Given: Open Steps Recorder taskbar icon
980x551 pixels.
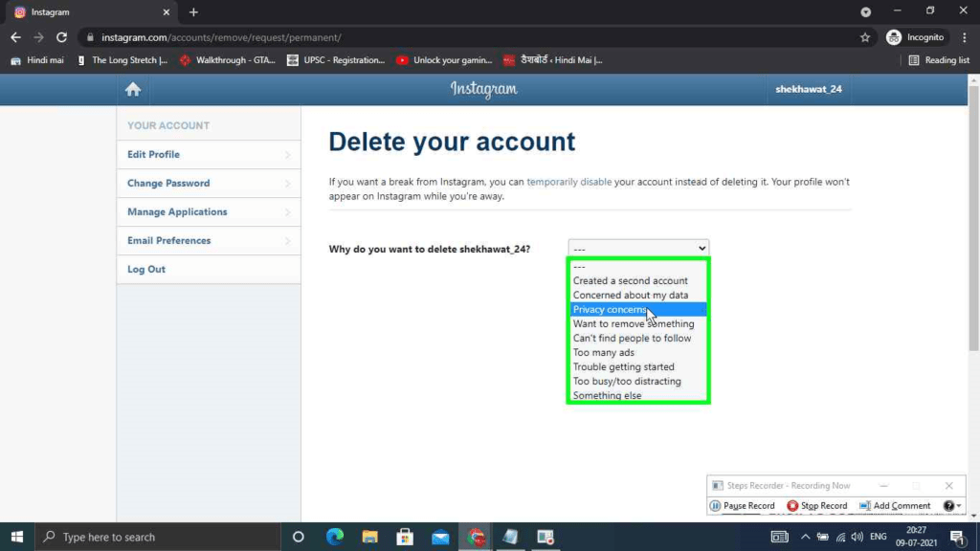Looking at the screenshot, I should 546,537.
